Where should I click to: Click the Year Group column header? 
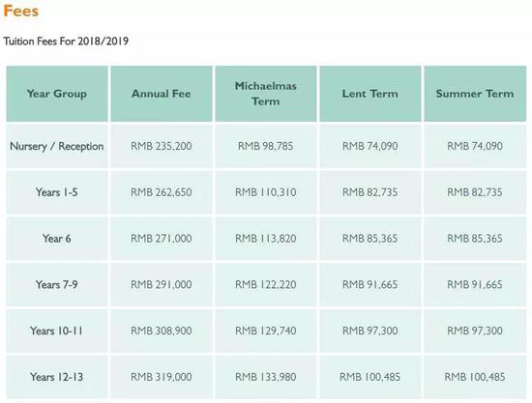pos(57,94)
